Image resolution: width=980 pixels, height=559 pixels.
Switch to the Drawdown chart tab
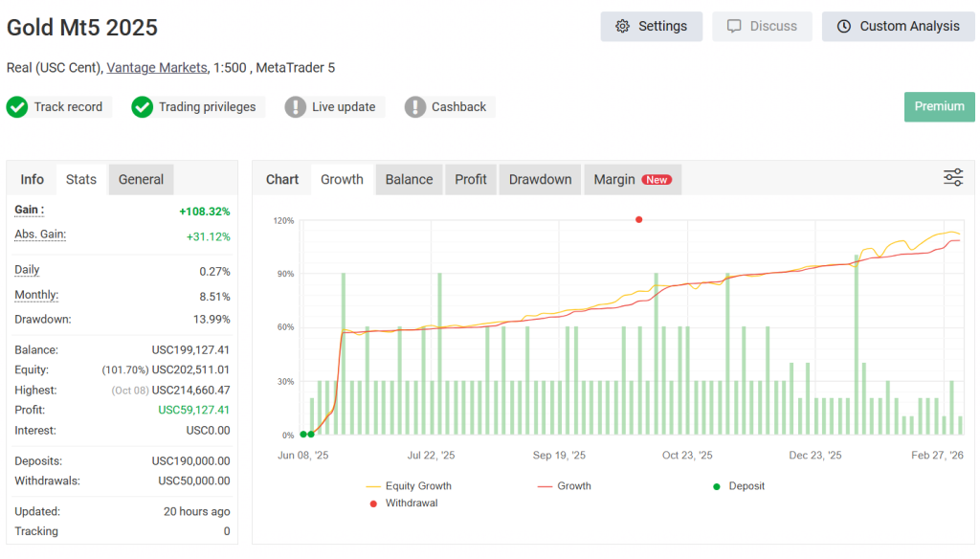click(x=540, y=179)
